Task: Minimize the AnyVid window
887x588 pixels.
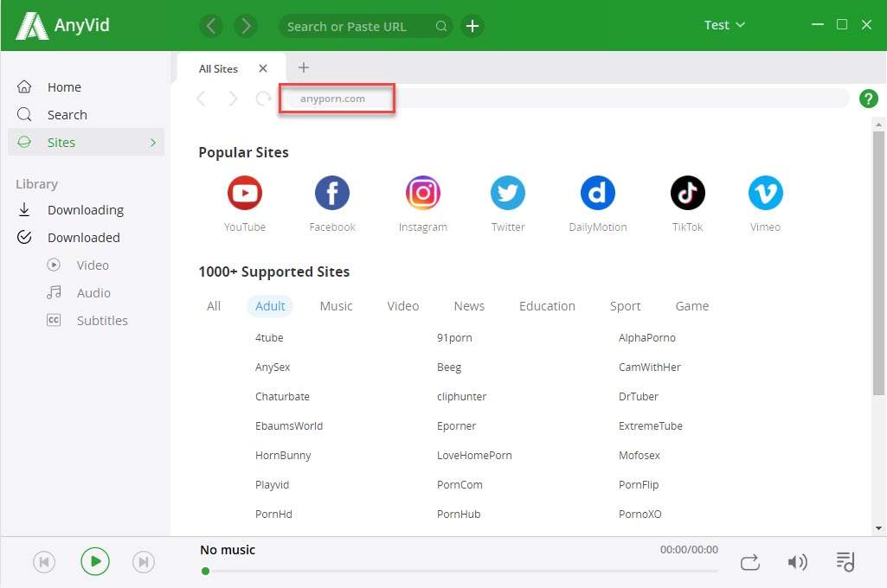Action: click(x=818, y=25)
